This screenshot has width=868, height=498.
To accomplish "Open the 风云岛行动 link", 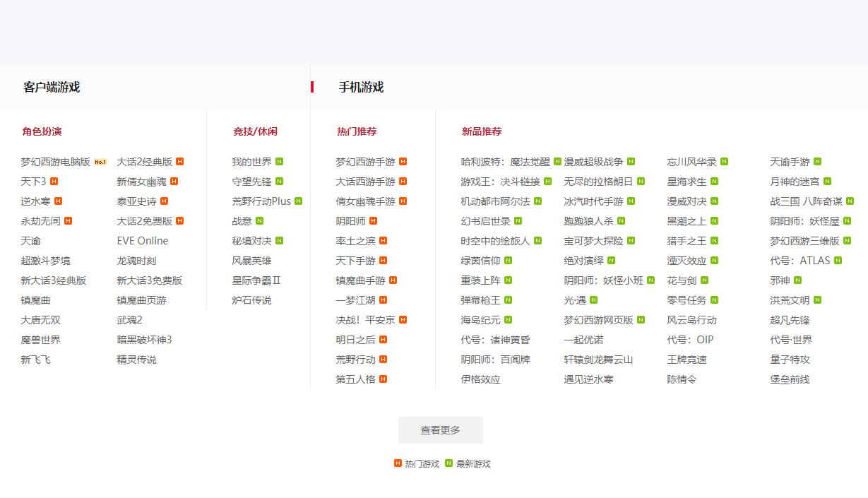I will (x=692, y=320).
